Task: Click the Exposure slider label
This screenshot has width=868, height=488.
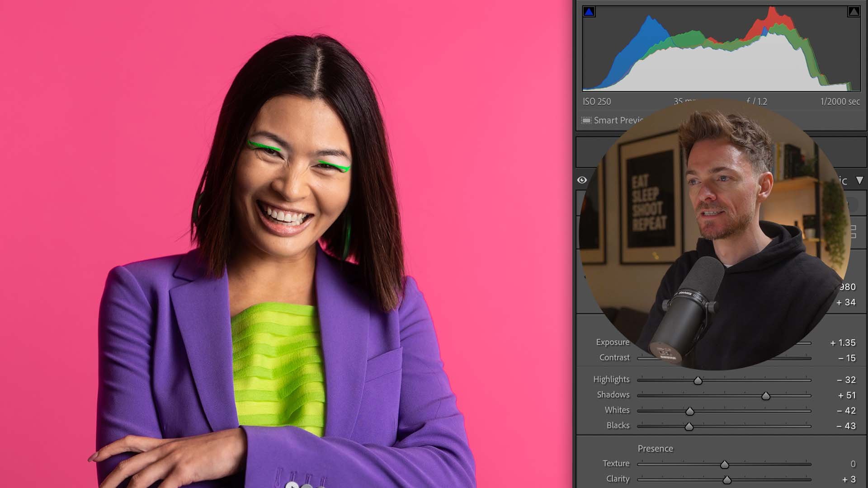Action: [612, 342]
